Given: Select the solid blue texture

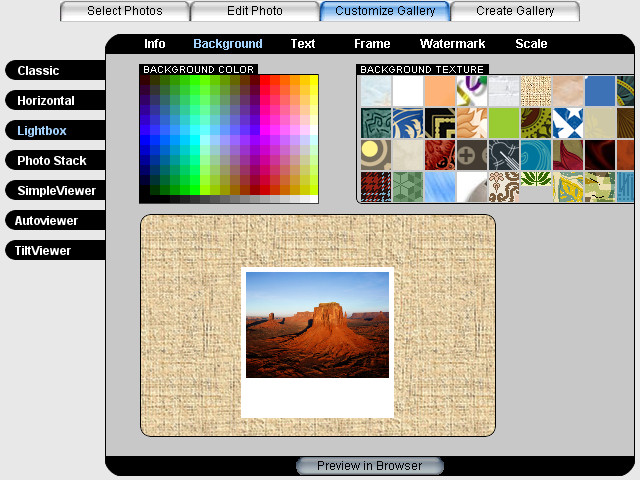Looking at the screenshot, I should click(600, 91).
